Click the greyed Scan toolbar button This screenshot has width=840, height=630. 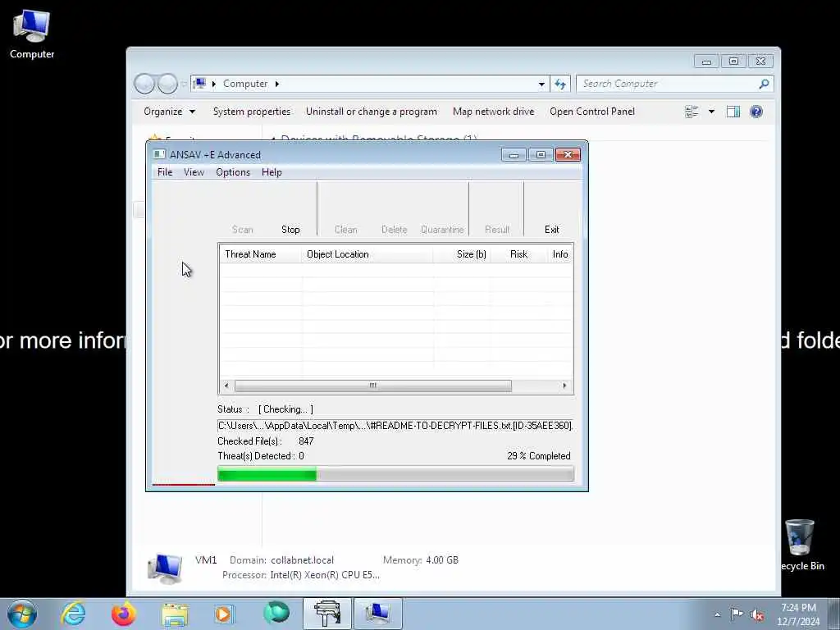pos(242,230)
